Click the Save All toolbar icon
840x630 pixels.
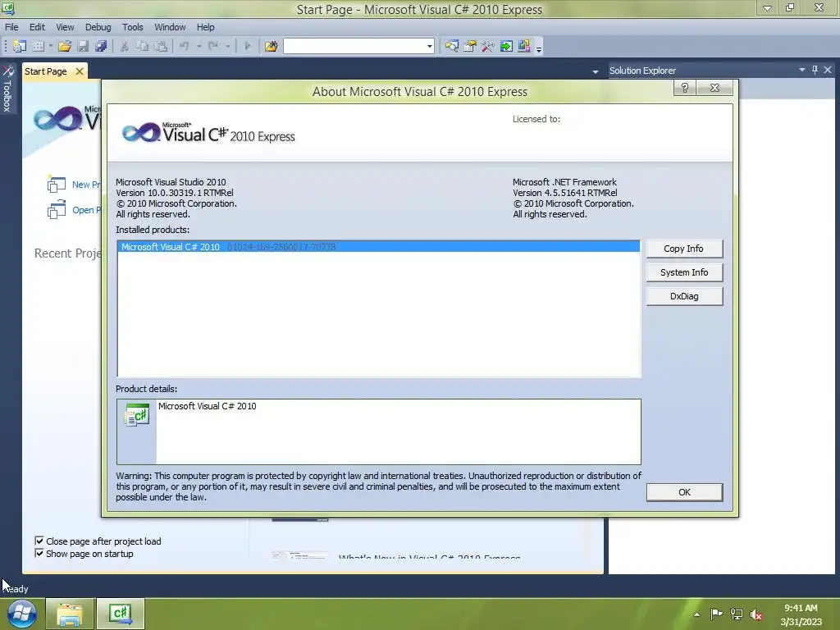coord(101,46)
